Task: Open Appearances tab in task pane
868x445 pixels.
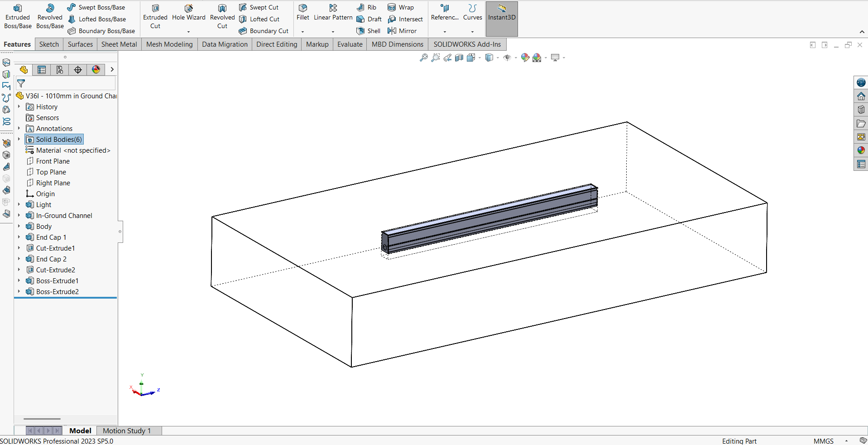Action: pyautogui.click(x=861, y=150)
